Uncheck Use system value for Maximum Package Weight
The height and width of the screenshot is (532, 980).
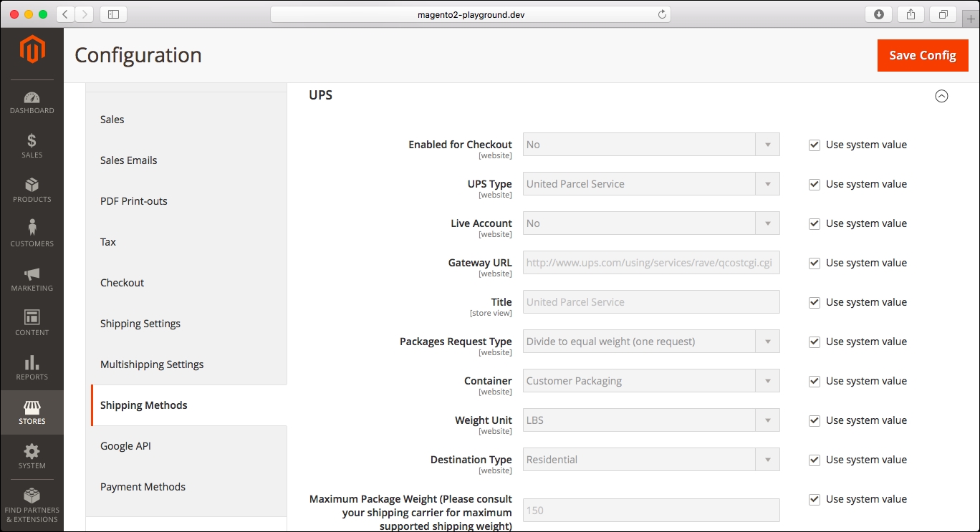click(x=814, y=499)
